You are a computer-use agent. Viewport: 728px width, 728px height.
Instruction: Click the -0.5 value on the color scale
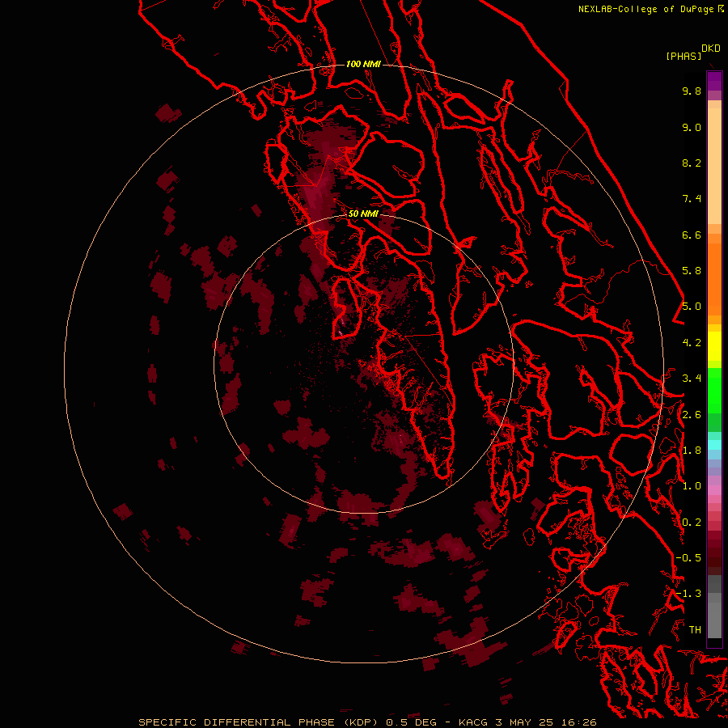(x=688, y=558)
